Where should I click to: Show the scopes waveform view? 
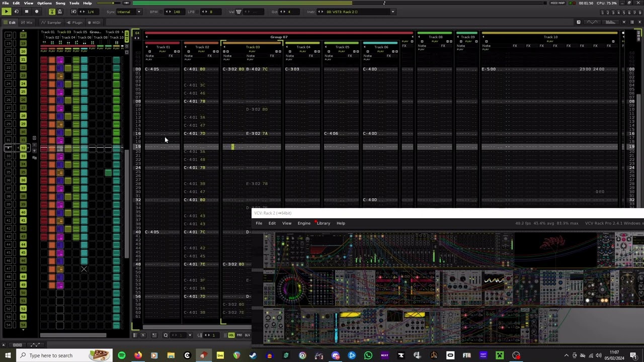pos(593,22)
